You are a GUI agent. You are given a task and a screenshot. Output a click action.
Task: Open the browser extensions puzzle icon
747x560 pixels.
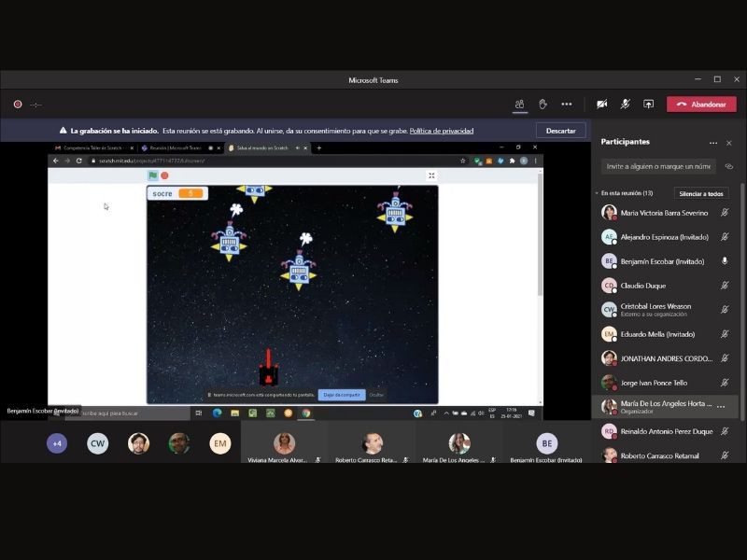(512, 161)
